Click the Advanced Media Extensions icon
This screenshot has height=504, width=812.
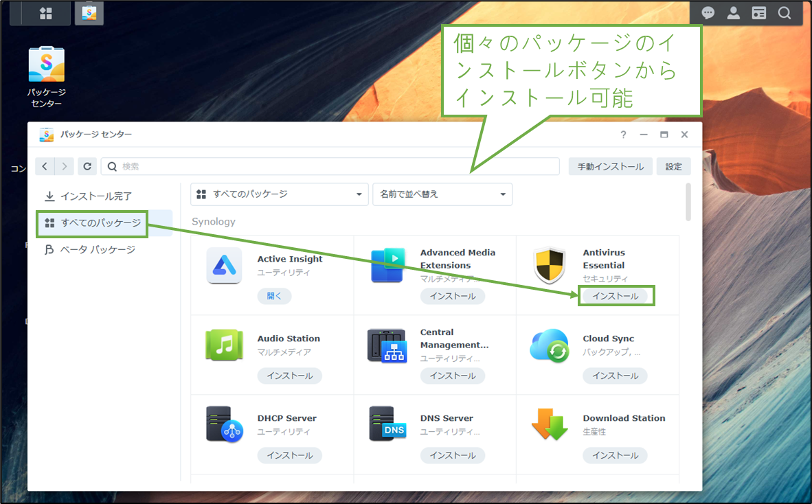[388, 266]
